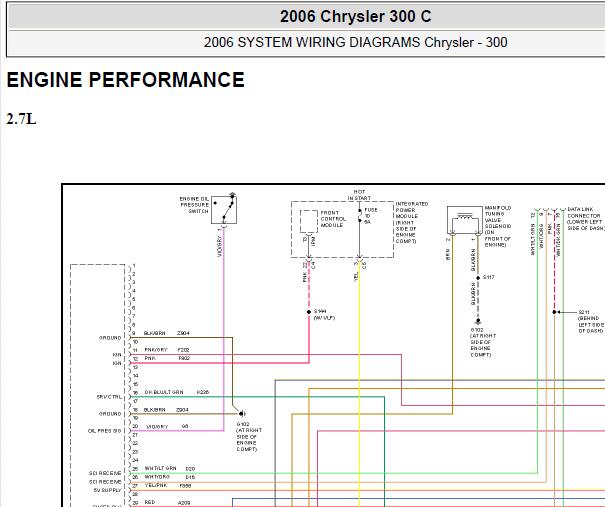Click the S211 splice dot
605x507 pixels.
coord(556,311)
